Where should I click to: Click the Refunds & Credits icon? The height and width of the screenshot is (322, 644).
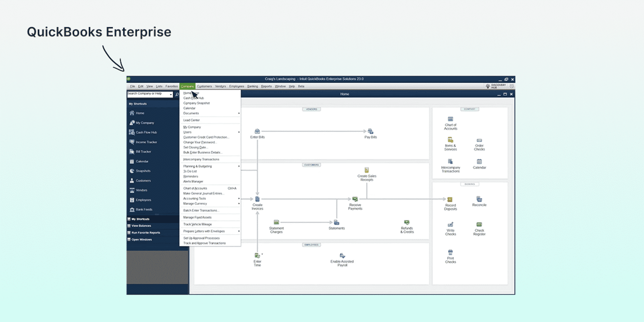point(407,222)
